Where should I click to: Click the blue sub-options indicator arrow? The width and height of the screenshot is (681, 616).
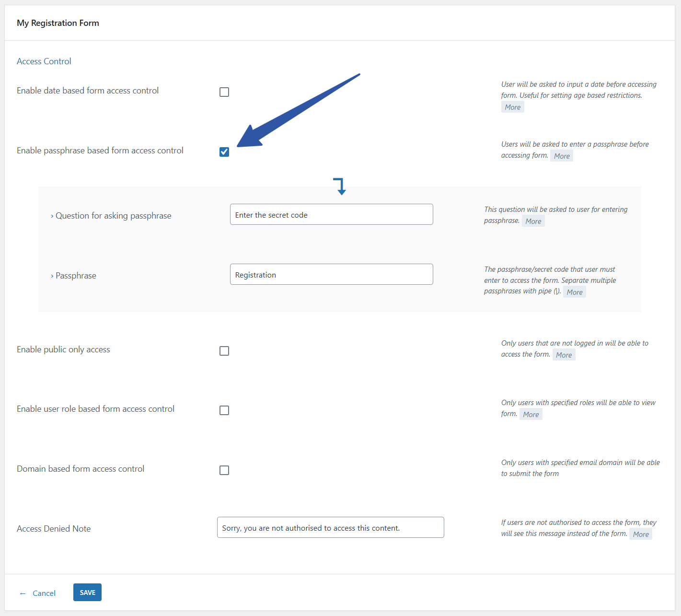coord(340,186)
